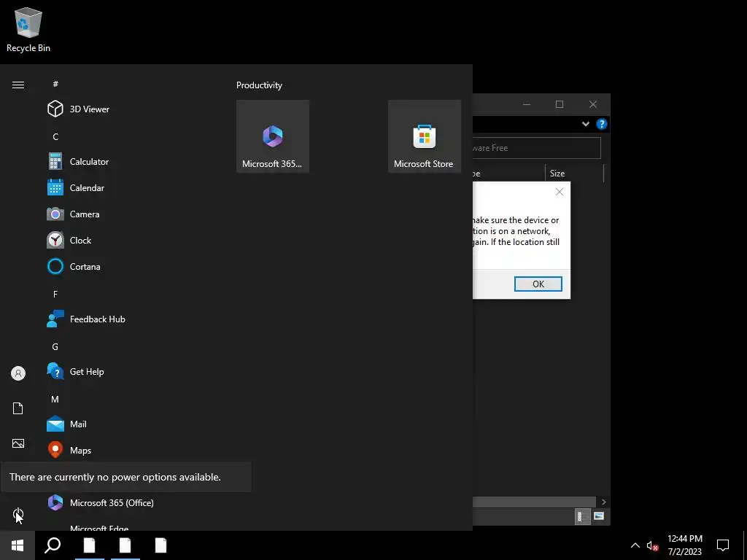Image resolution: width=747 pixels, height=560 pixels.
Task: Open the clock showing 12:44 PM
Action: (x=684, y=545)
